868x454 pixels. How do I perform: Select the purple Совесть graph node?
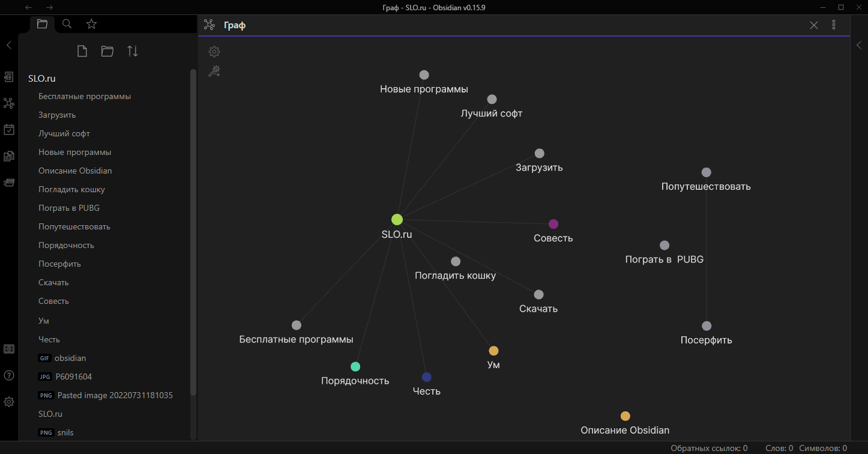tap(553, 224)
